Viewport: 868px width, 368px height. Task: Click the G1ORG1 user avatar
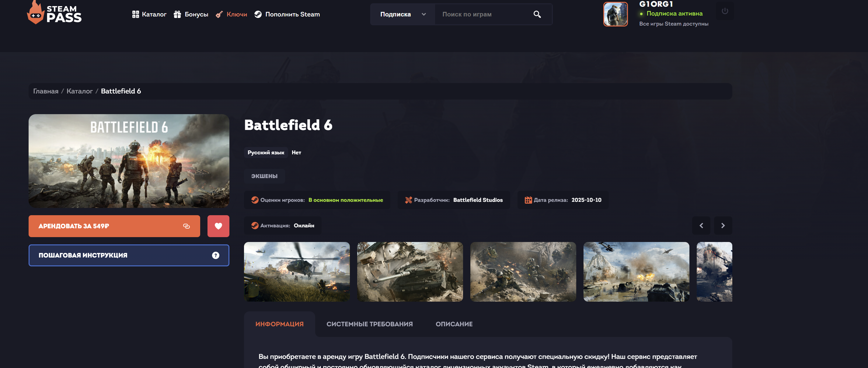pyautogui.click(x=615, y=14)
